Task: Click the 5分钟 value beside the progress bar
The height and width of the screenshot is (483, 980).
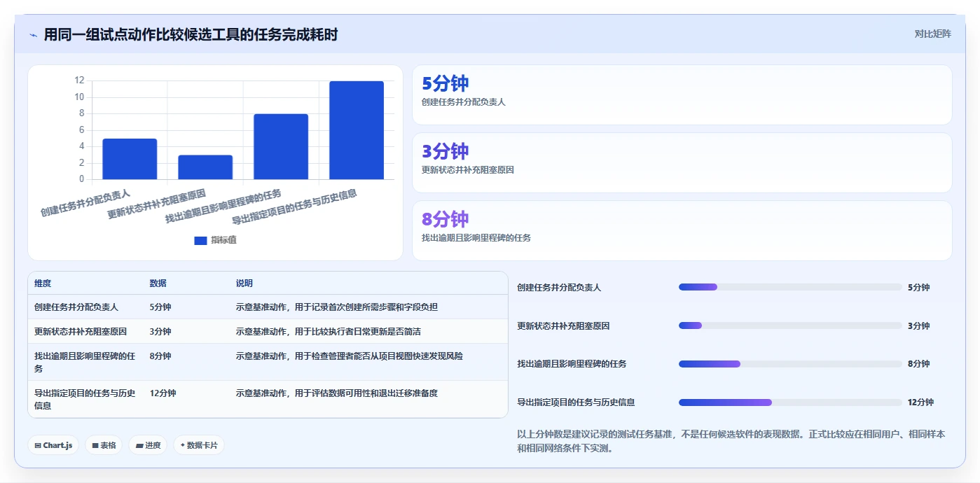Action: pyautogui.click(x=918, y=288)
